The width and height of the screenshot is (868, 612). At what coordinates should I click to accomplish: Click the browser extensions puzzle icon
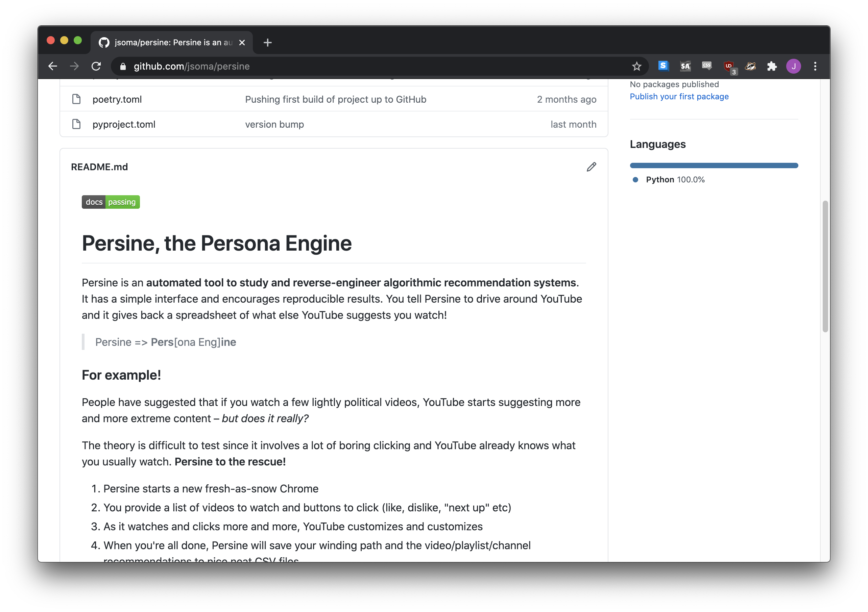pos(772,66)
